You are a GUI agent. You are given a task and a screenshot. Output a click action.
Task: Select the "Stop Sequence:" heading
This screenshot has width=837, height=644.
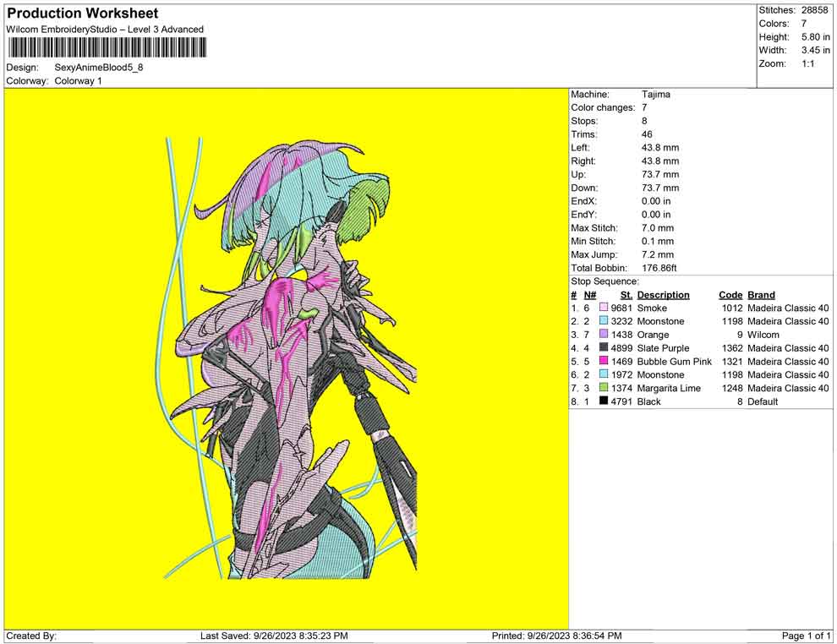[x=604, y=281]
